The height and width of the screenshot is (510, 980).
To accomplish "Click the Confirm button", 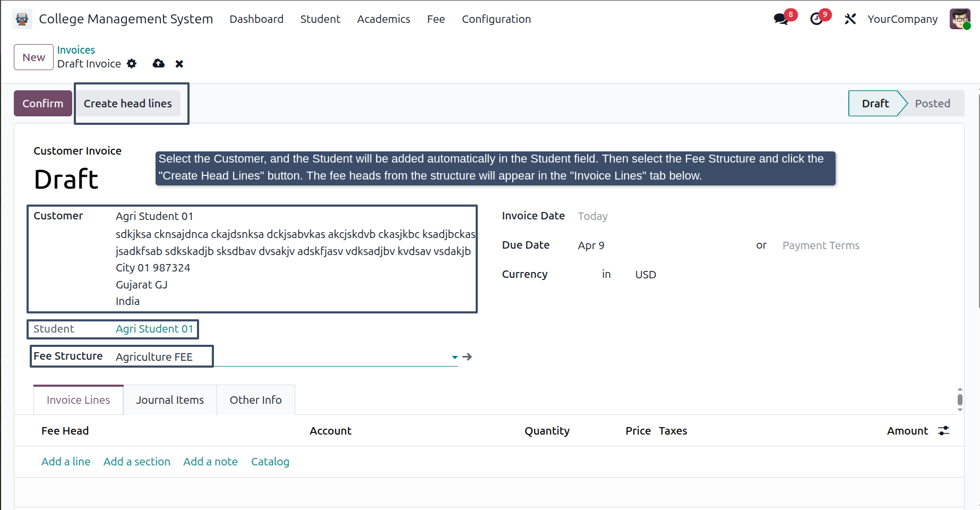I will [x=43, y=104].
